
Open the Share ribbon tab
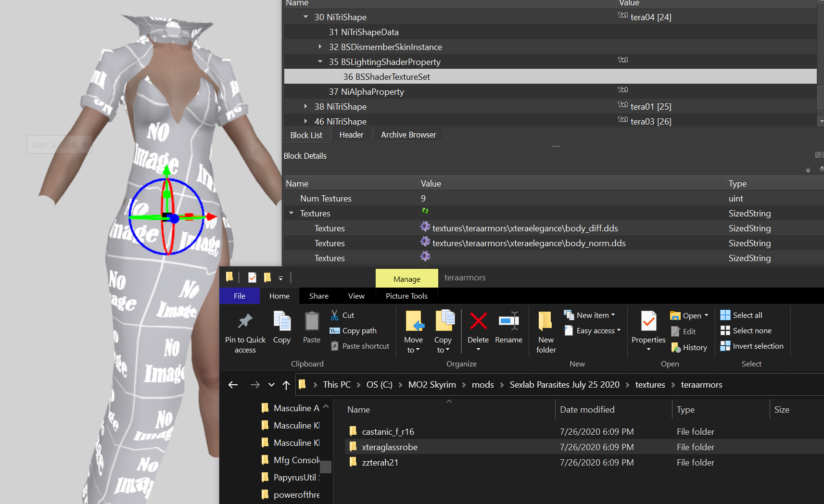click(319, 296)
